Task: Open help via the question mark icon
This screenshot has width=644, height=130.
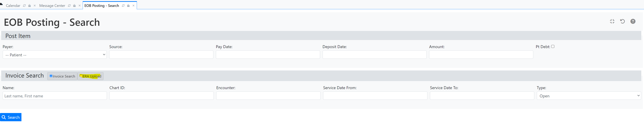Action: pos(633,21)
